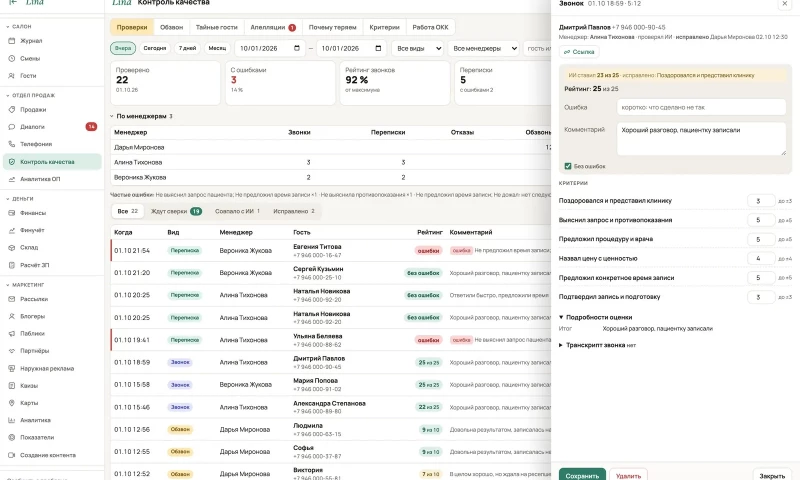Open Наружная реклама in sidebar

(51, 368)
